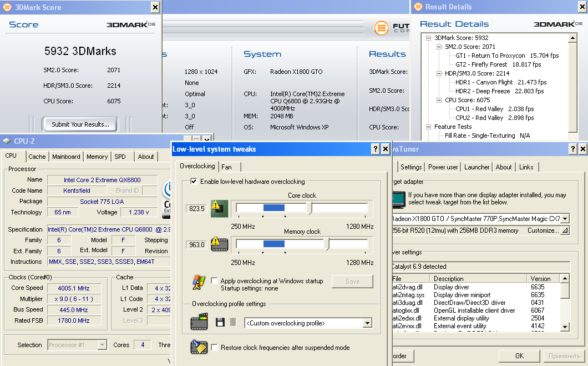Click the Save startup settings button

pos(352,282)
